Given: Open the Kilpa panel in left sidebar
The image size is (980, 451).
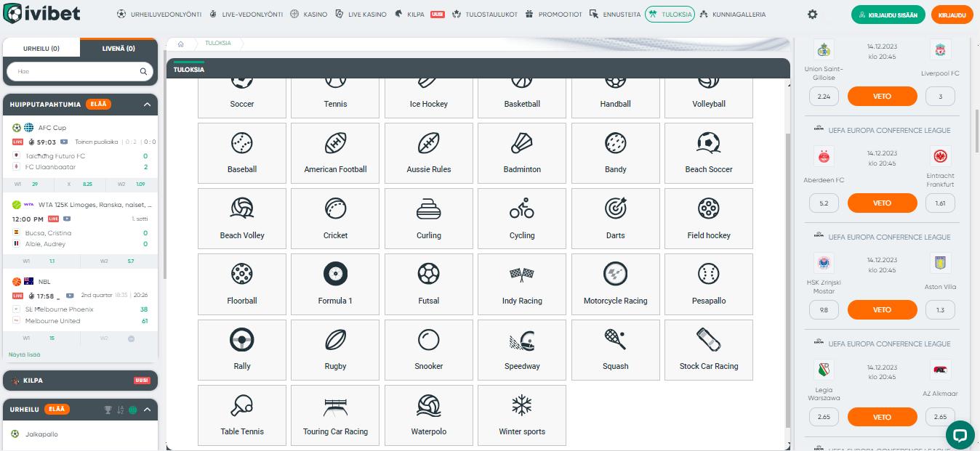Looking at the screenshot, I should click(81, 381).
